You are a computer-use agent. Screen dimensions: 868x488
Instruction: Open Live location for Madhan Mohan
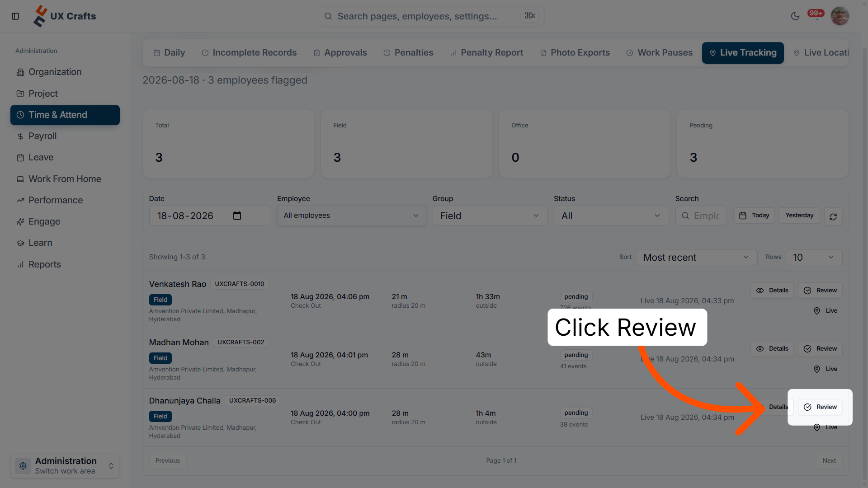tap(826, 369)
